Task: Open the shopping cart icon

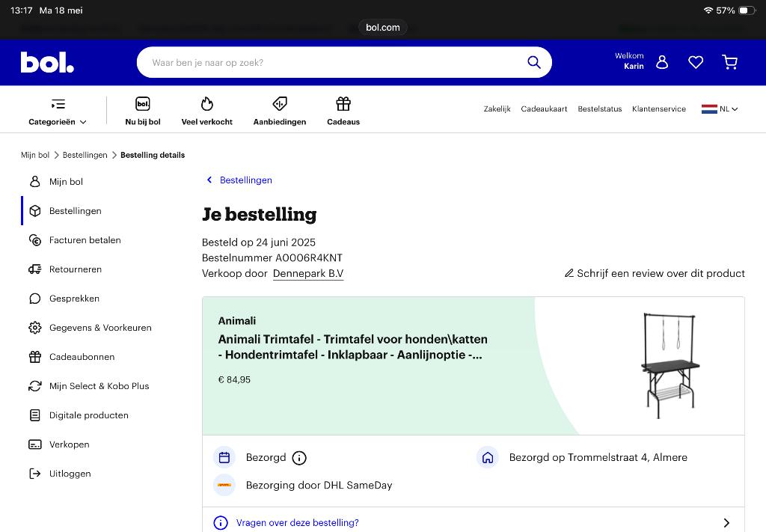Action: [x=730, y=62]
